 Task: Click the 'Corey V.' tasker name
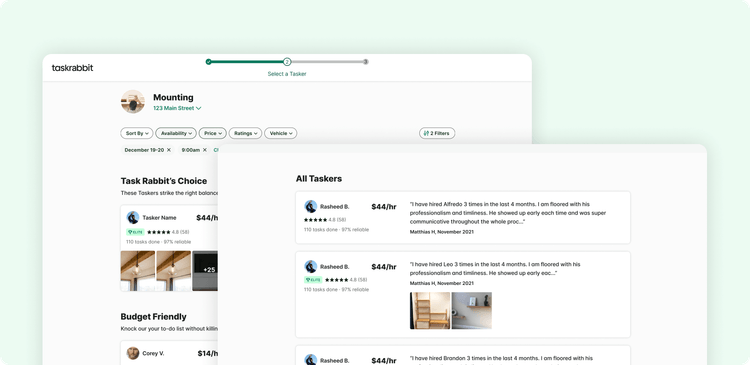(x=153, y=354)
